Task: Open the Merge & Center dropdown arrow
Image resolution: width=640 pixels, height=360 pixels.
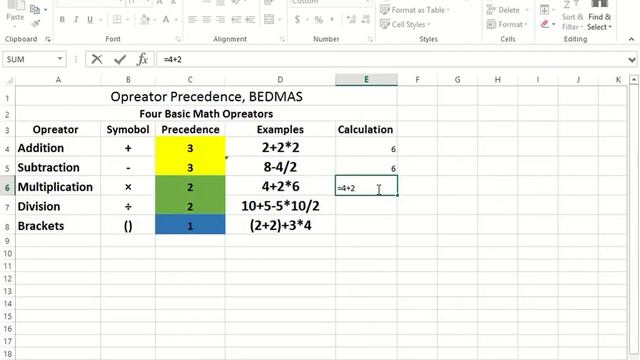Action: 280,20
